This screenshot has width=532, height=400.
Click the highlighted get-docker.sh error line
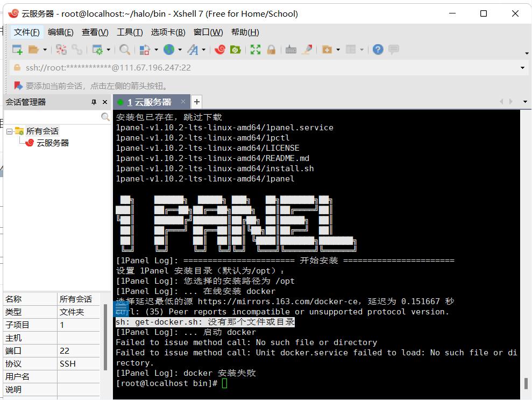[x=205, y=322]
